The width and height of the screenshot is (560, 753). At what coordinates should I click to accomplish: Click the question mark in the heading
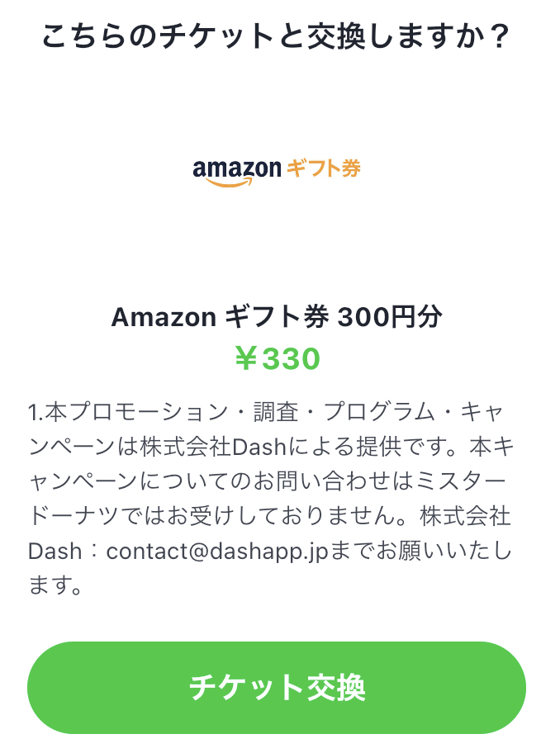point(497,36)
